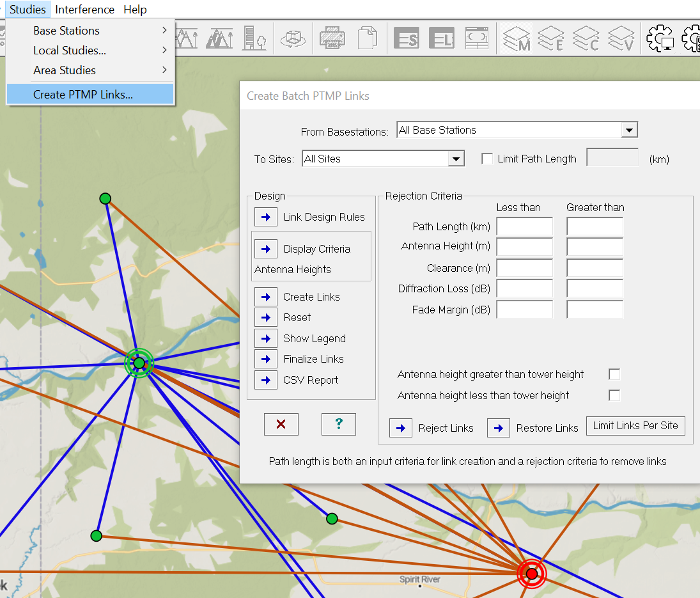Open the From Basestations dropdown
This screenshot has width=700, height=598.
pyautogui.click(x=629, y=130)
